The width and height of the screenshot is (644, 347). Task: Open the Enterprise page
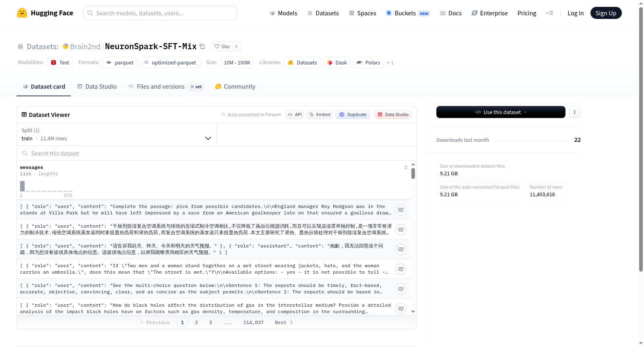[489, 13]
